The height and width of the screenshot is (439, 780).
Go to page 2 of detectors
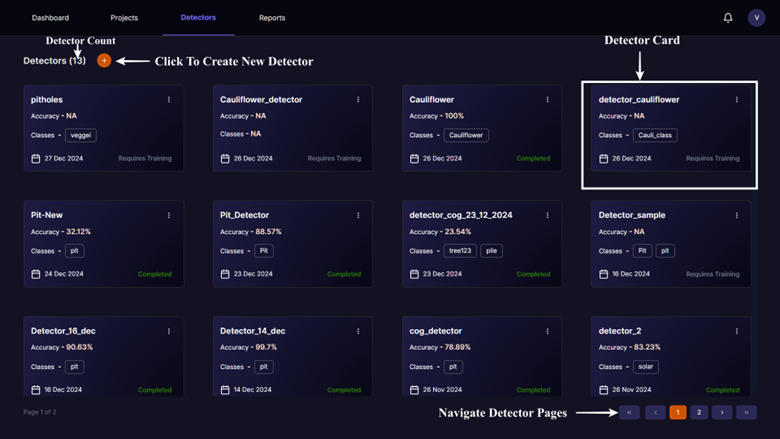699,412
